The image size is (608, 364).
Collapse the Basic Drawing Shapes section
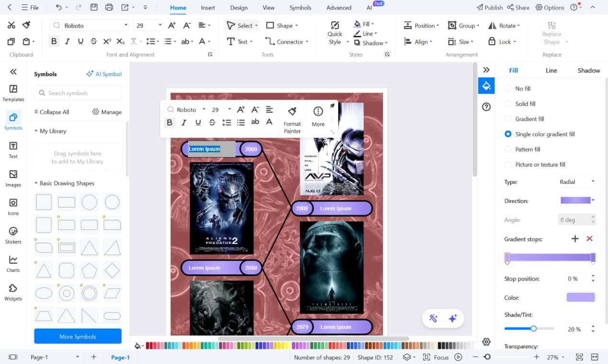[x=36, y=183]
